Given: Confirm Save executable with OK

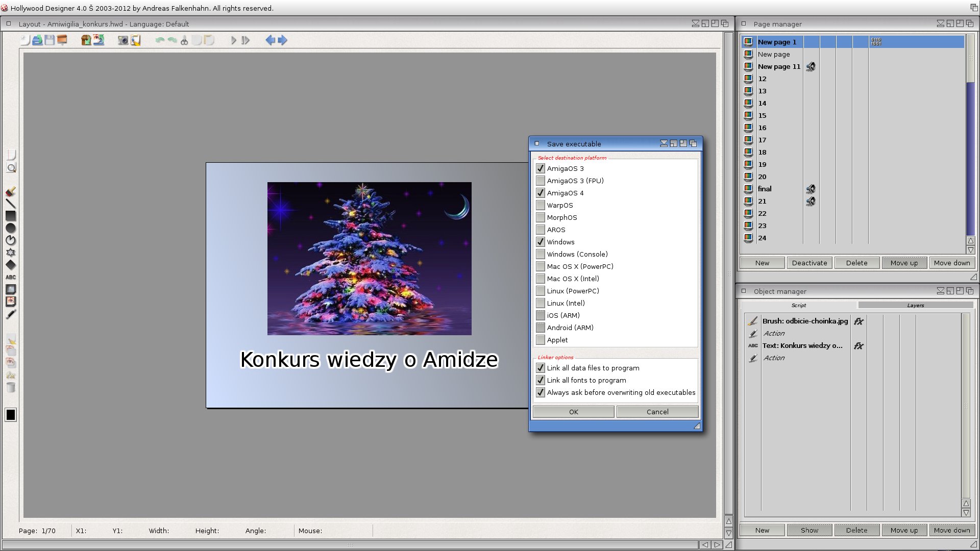Looking at the screenshot, I should (574, 412).
